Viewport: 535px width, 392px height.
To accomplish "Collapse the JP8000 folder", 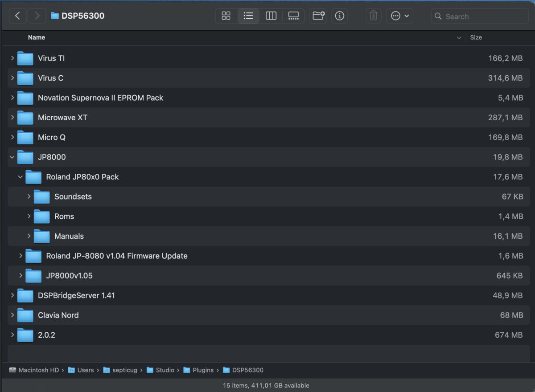I will pos(12,157).
